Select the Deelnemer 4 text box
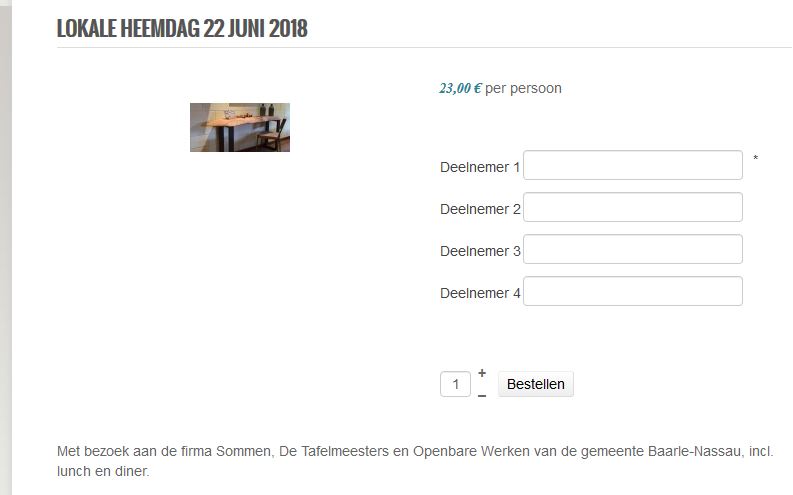Screen dimensions: 793x495 tap(632, 292)
